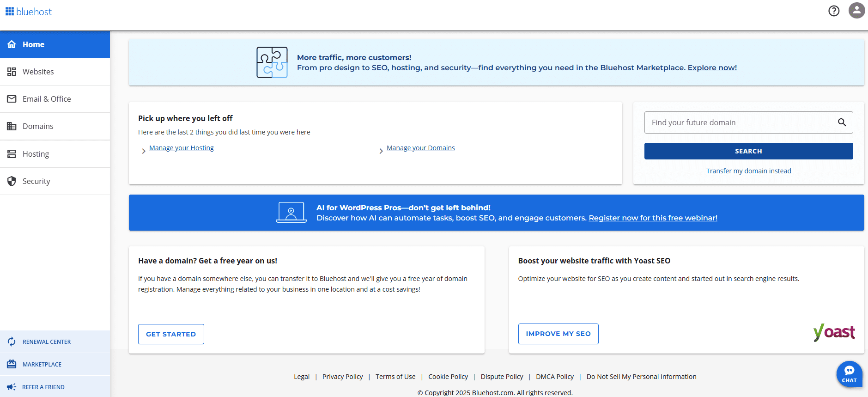Click the Hosting server icon

coord(12,154)
